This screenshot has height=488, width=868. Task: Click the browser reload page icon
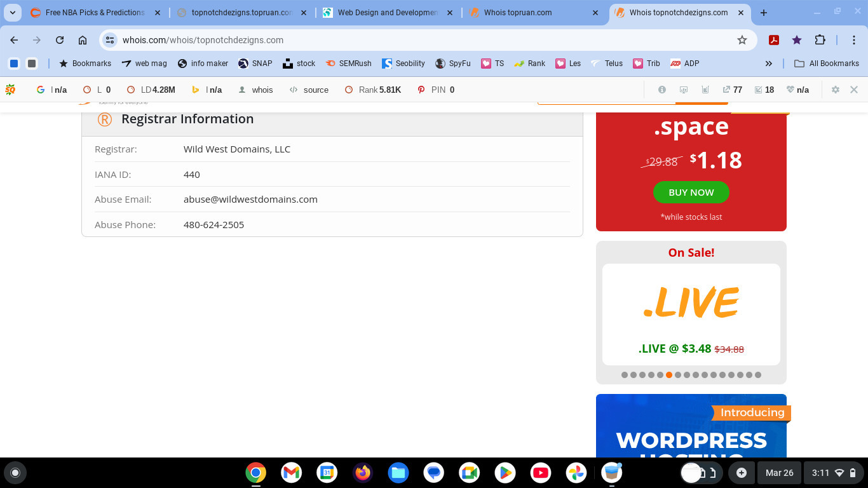point(60,40)
